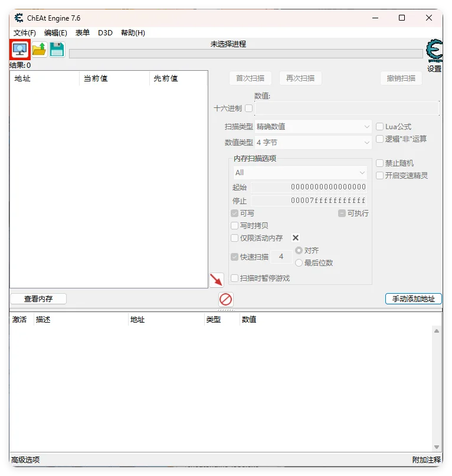Open the 扫描类型 dropdown showing 精确数值
Image resolution: width=452 pixels, height=476 pixels.
(x=313, y=127)
